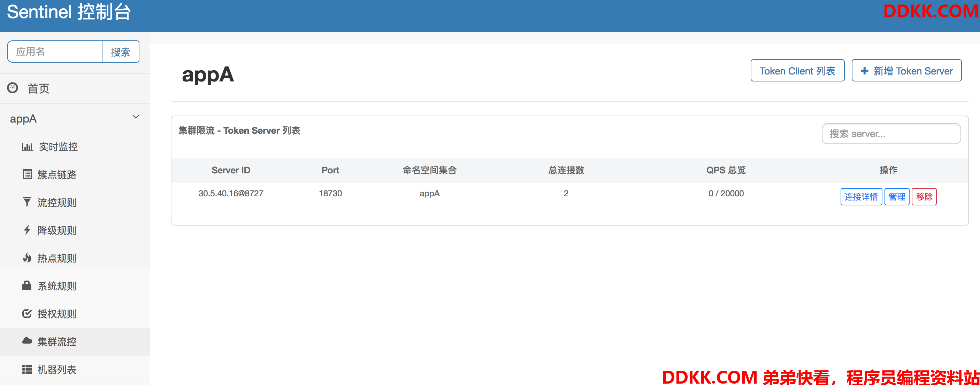
Task: Select 集群流控 cluster flow menu
Action: pos(75,342)
